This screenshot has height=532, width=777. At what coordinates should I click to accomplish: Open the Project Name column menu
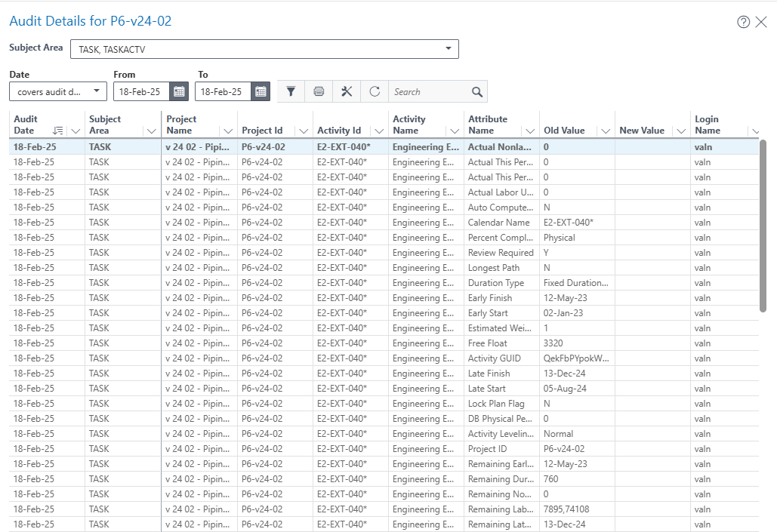pos(228,131)
